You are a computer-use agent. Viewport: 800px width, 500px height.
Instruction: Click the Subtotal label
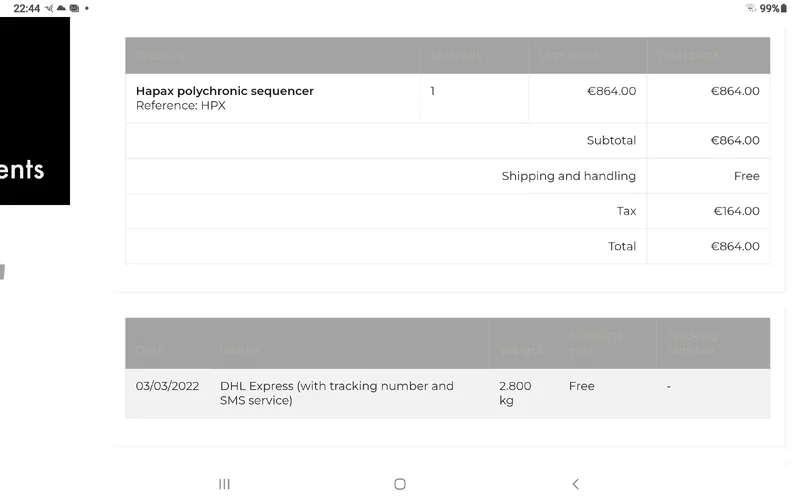point(611,141)
